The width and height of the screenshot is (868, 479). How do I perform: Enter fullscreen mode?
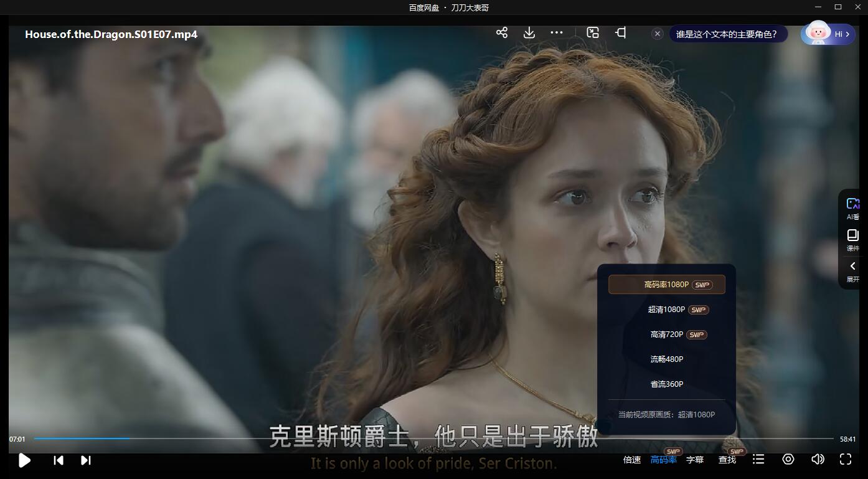(x=846, y=459)
